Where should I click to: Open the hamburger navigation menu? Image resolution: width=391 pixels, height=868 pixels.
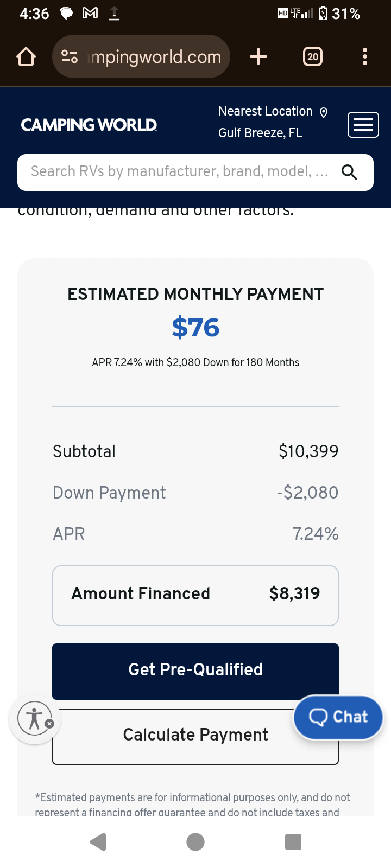click(x=363, y=125)
